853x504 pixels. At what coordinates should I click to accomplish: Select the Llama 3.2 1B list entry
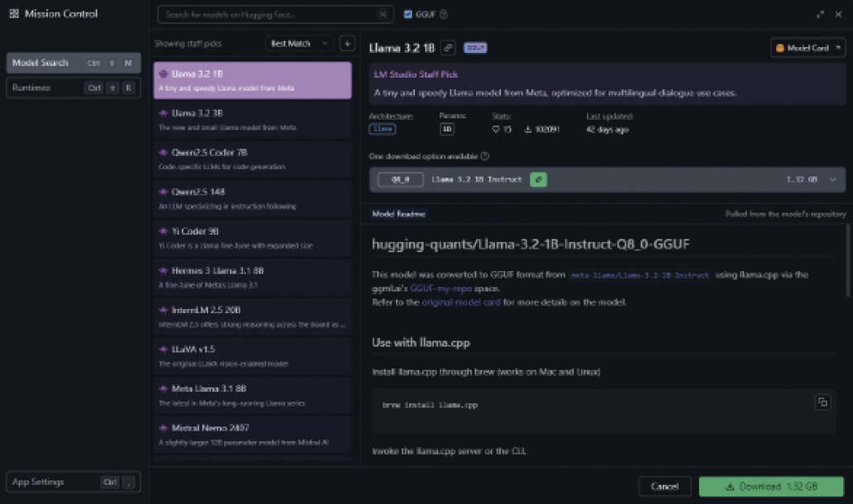(252, 80)
